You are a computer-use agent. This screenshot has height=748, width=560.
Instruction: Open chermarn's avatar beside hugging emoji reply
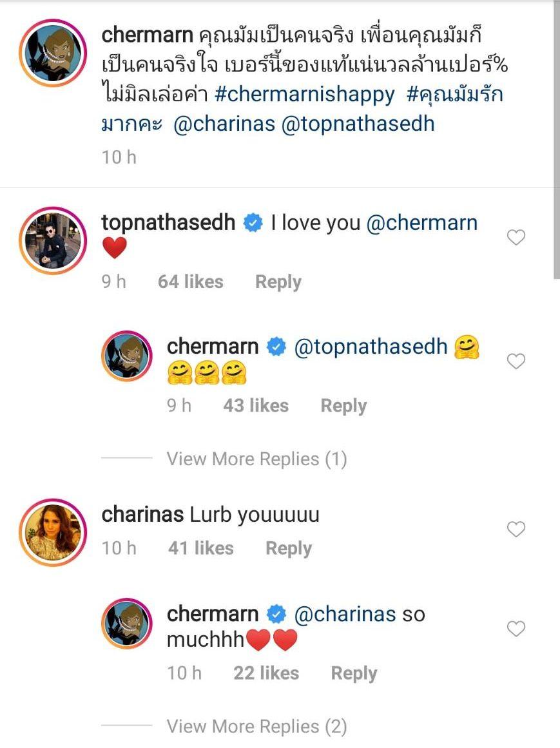(x=127, y=356)
